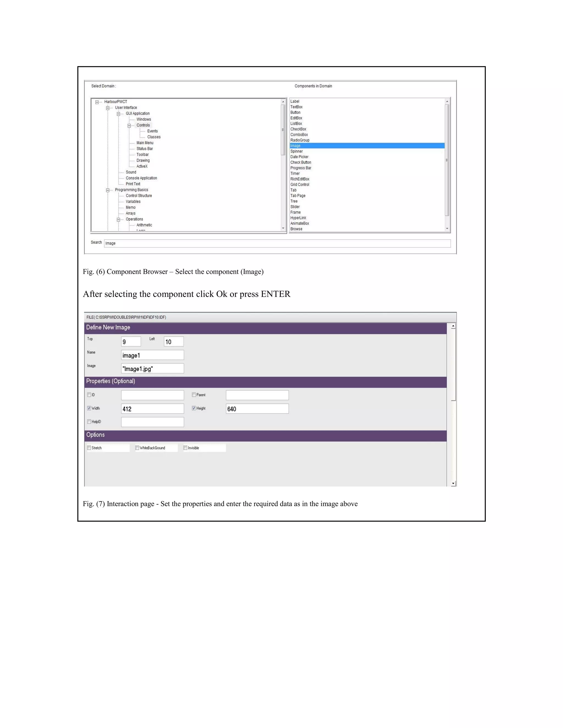Click scroll-up arrow of domain tree
This screenshot has width=563, height=728.
(283, 102)
